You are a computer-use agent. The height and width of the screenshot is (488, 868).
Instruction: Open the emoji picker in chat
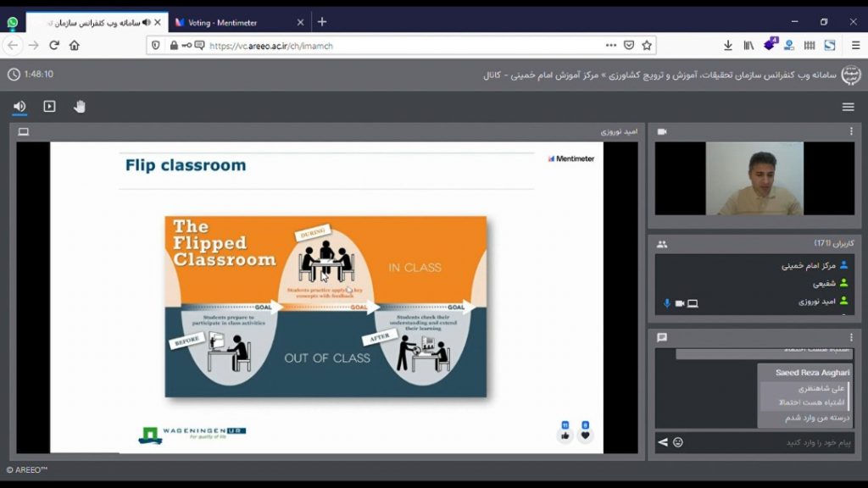(x=678, y=442)
